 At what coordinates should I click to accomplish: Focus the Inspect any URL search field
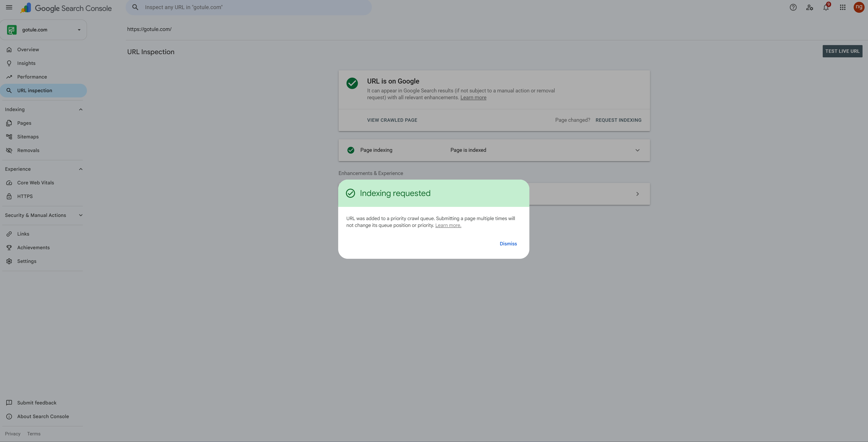tap(249, 8)
